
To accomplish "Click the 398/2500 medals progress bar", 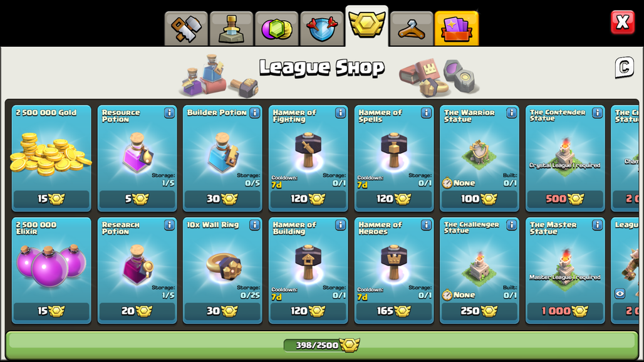I will [322, 345].
